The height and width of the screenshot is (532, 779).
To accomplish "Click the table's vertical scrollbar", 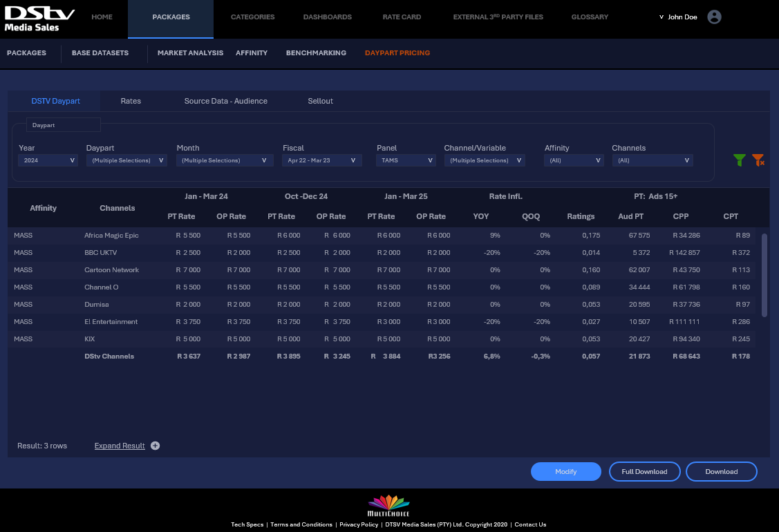I will 764,275.
